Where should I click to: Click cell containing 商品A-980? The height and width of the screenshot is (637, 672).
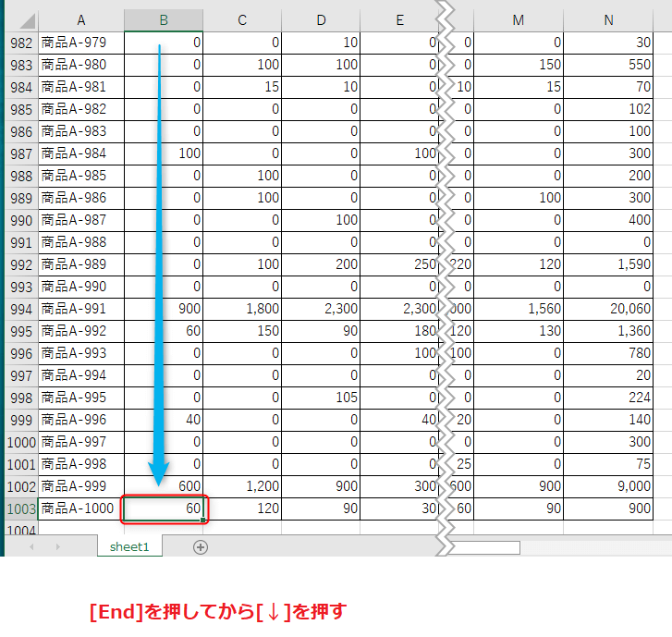(x=81, y=65)
